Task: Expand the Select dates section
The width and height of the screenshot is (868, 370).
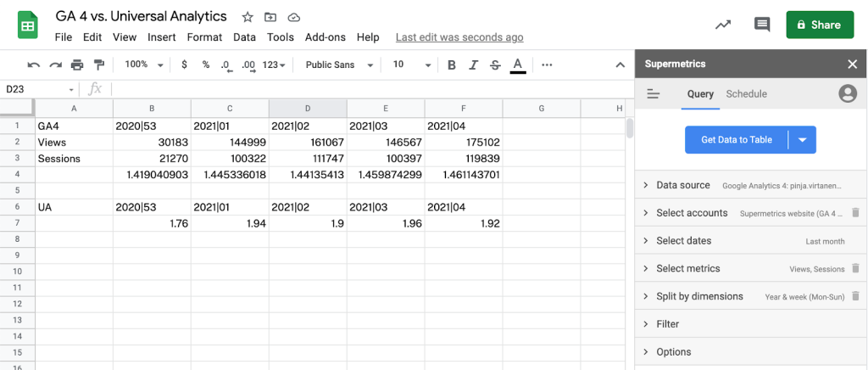Action: point(751,240)
